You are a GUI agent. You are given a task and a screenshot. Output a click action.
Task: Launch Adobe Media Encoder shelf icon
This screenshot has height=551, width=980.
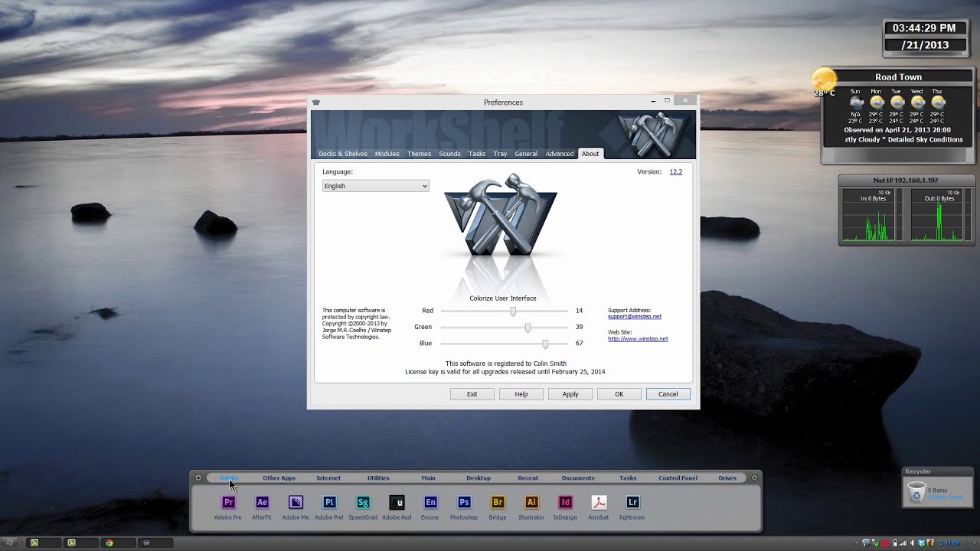(296, 503)
